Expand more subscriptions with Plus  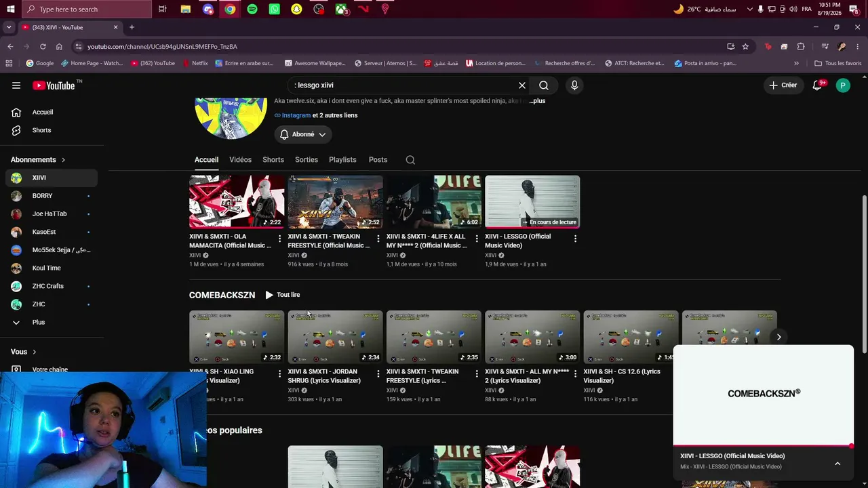click(52, 322)
